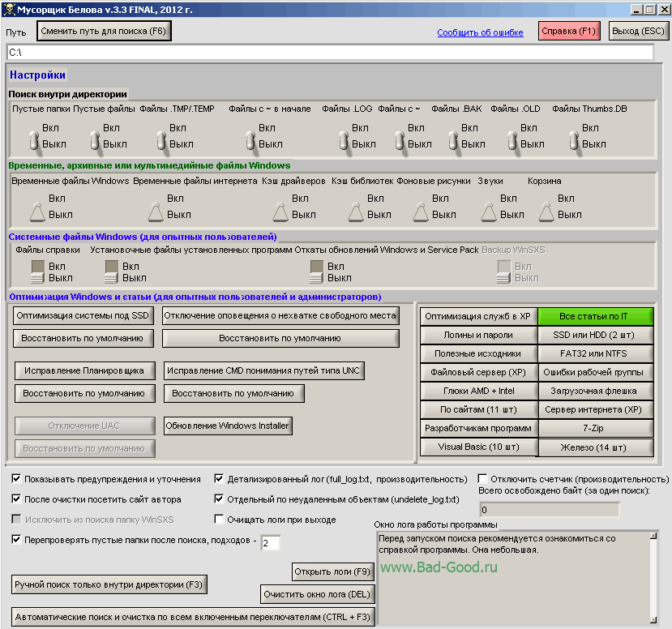The image size is (672, 629).
Task: Enable Очищать логи при выходе
Action: coord(219,520)
